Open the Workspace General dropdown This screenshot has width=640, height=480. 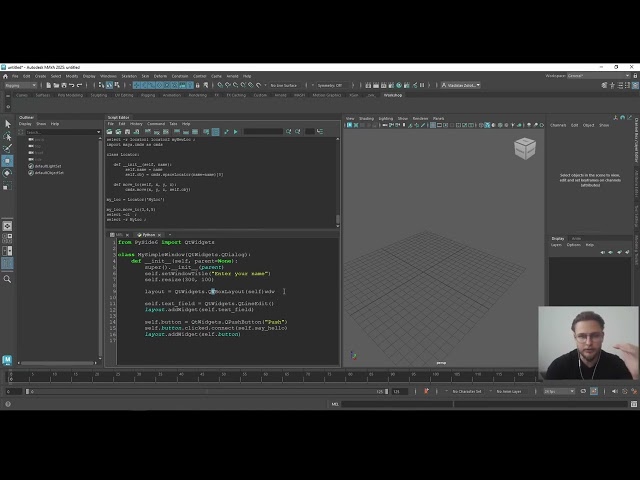598,76
